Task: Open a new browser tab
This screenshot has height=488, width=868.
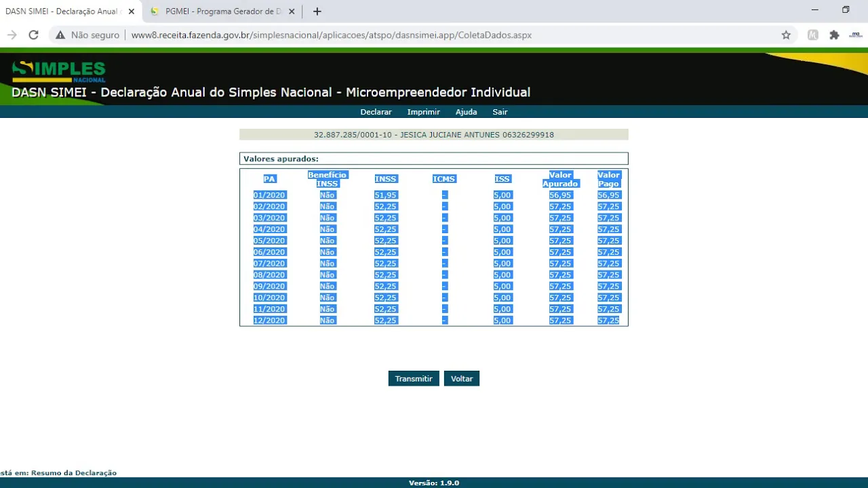Action: (317, 12)
